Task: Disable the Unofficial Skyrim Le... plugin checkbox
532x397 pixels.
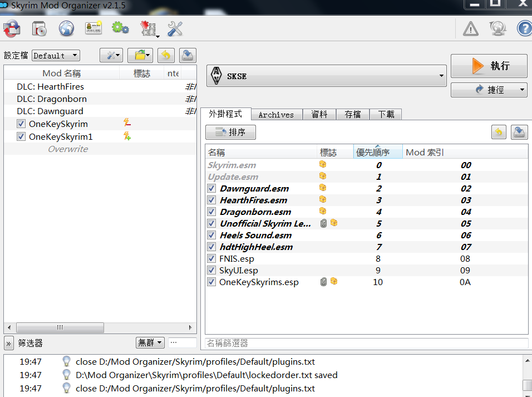Action: [x=211, y=223]
